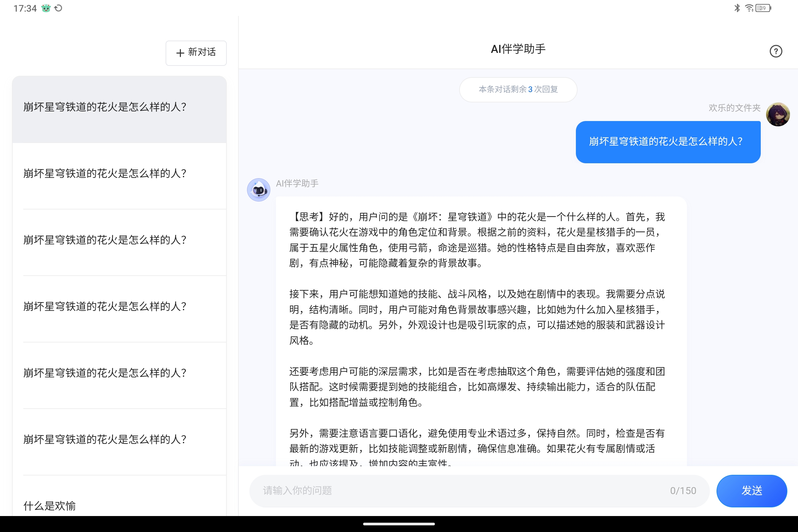Send the message with 发送 button
This screenshot has height=532, width=798.
[751, 491]
